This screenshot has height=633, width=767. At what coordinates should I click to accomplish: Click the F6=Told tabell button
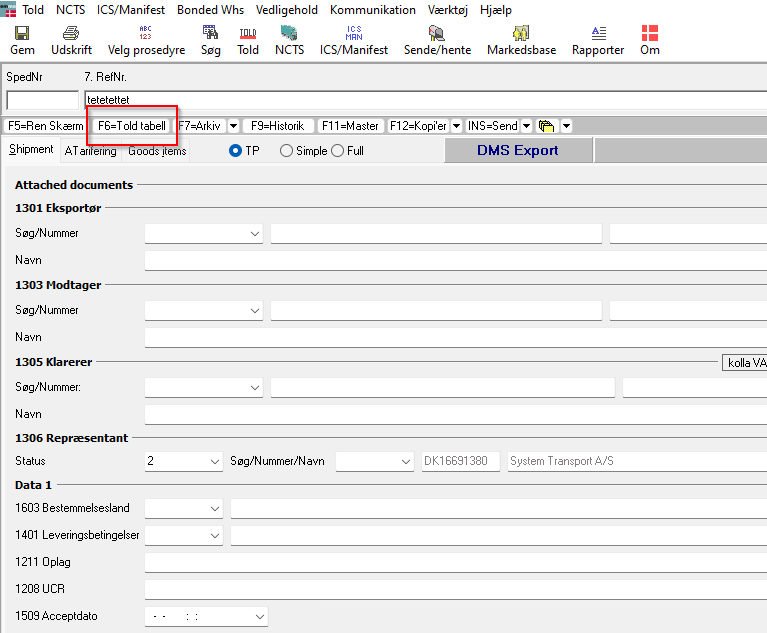131,126
